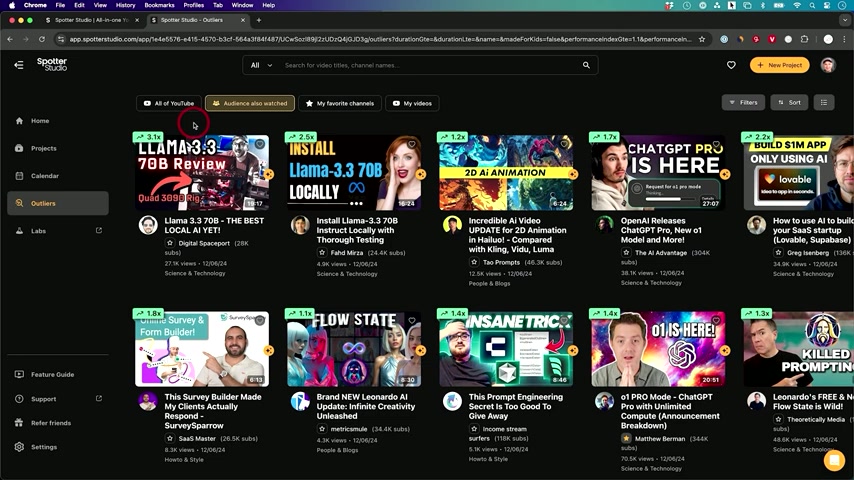The height and width of the screenshot is (480, 854).
Task: Expand the All search scope dropdown
Action: tap(261, 65)
